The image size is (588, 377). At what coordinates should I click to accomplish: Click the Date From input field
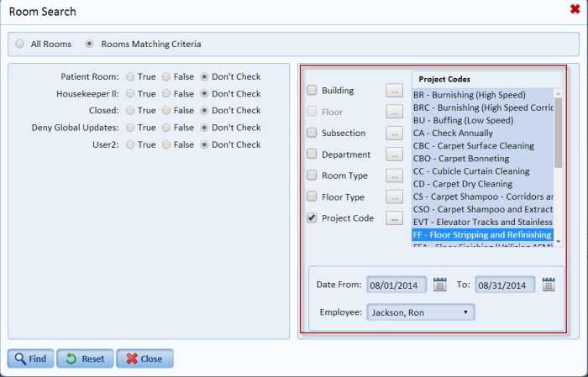pos(396,285)
